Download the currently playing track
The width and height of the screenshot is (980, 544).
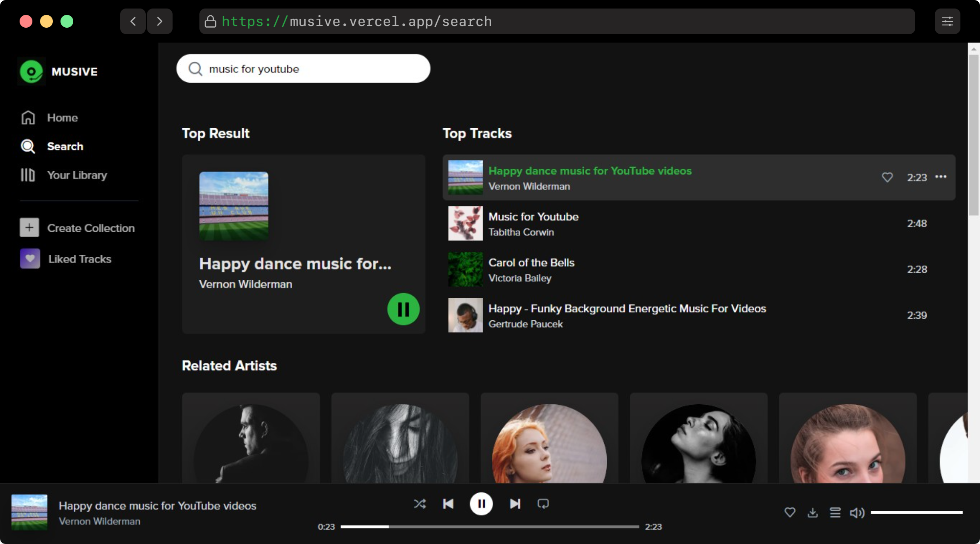click(x=813, y=512)
